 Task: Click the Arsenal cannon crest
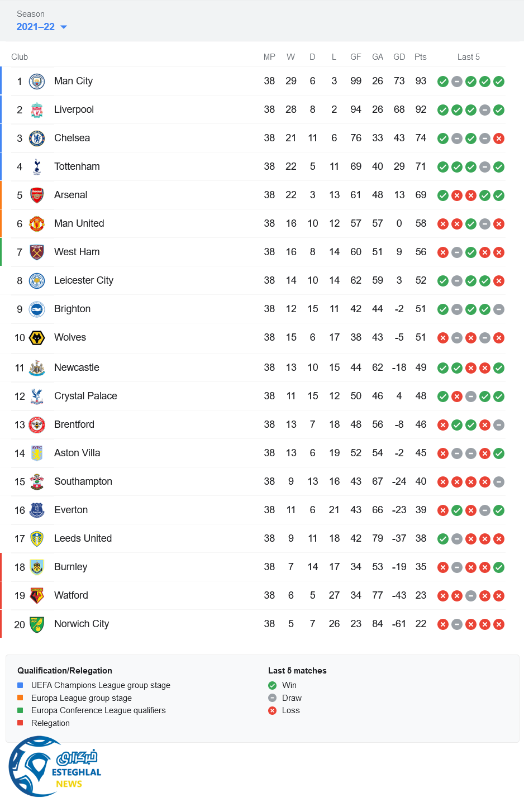pos(37,195)
